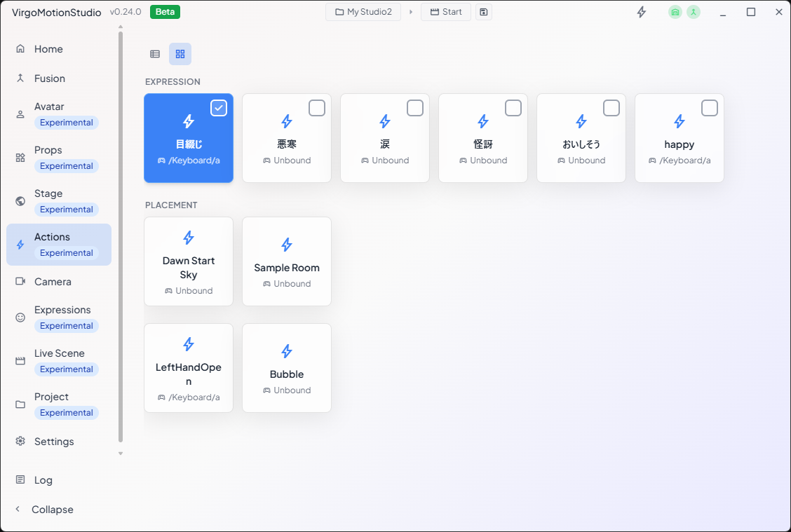
Task: Click the lightning icon on 涙 card
Action: pyautogui.click(x=385, y=121)
